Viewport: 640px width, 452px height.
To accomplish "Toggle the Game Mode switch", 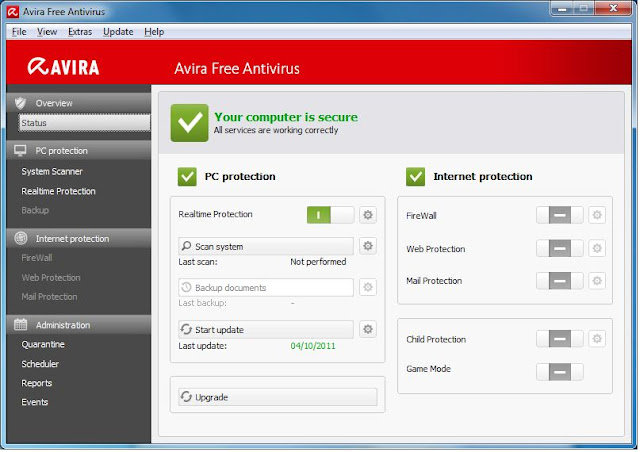I will pos(560,372).
